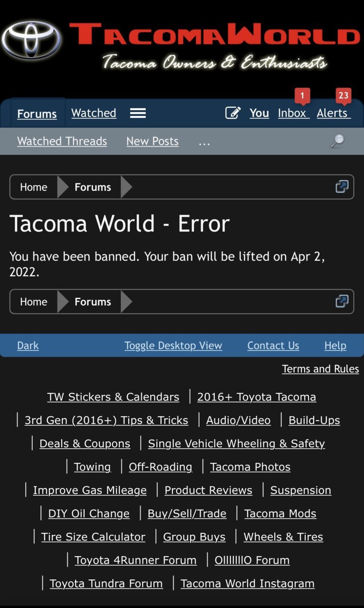
Task: Open Contact Us
Action: (273, 346)
